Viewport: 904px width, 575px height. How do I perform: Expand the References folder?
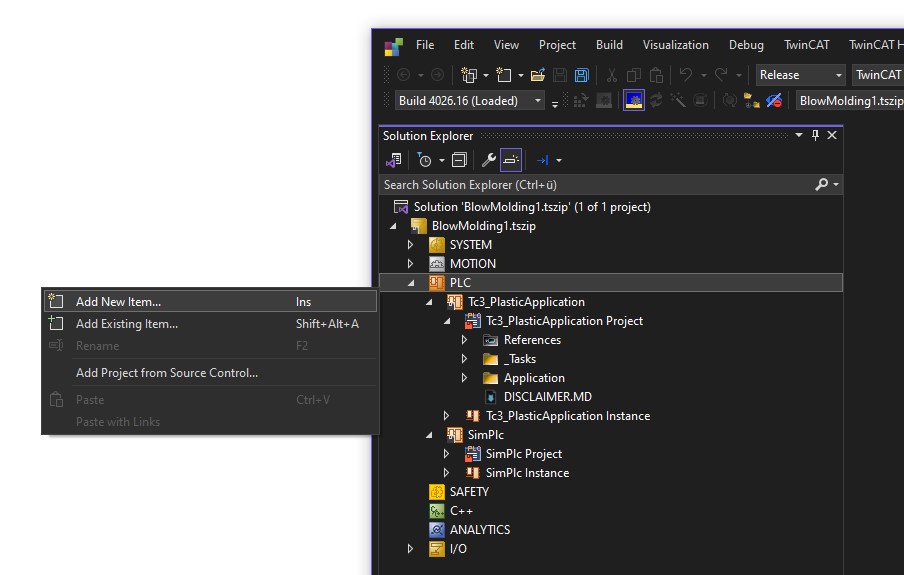click(465, 340)
